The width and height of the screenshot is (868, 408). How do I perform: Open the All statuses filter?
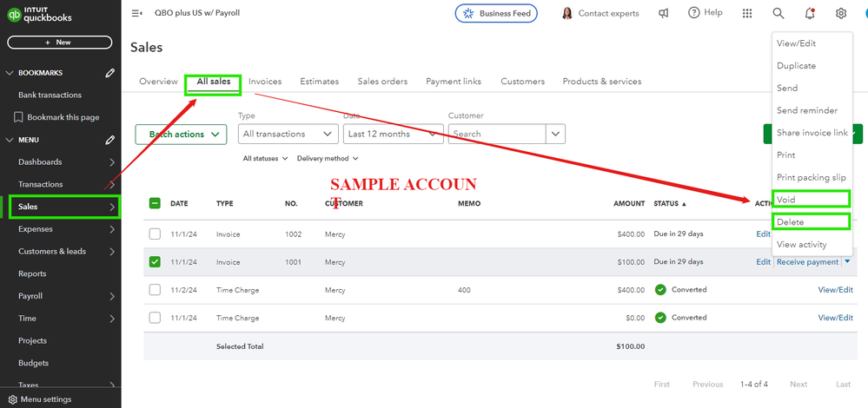(x=266, y=159)
